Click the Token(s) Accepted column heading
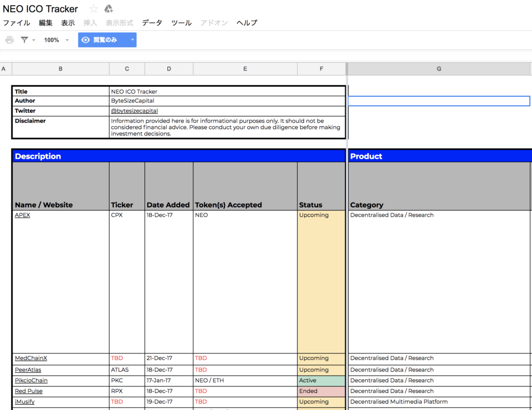532x410 pixels. pos(245,186)
